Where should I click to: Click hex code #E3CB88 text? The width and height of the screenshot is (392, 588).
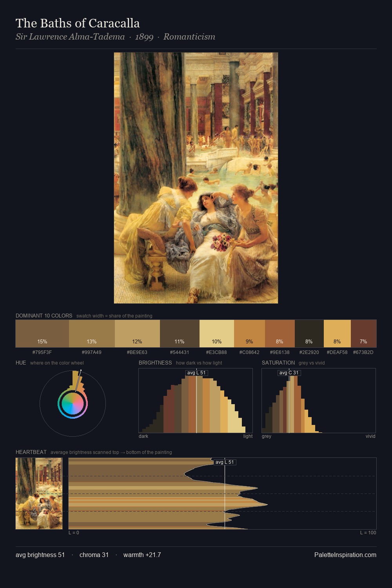[x=217, y=352]
